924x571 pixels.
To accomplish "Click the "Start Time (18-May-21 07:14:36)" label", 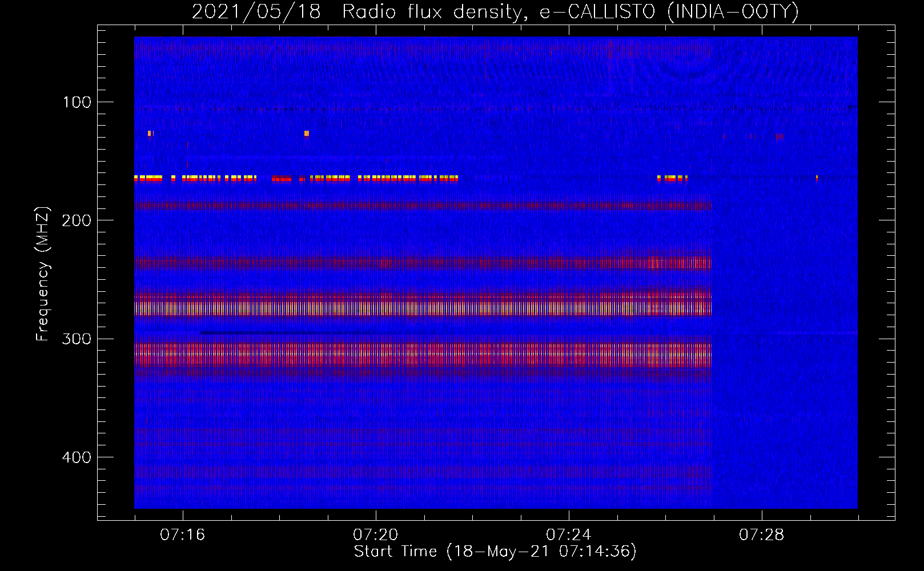I will click(495, 552).
